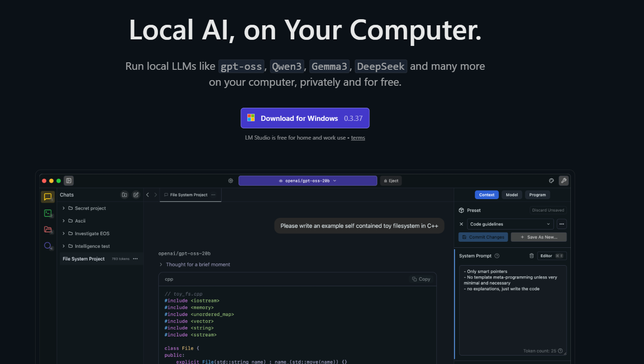
Task: Create a new chat folder
Action: click(124, 195)
